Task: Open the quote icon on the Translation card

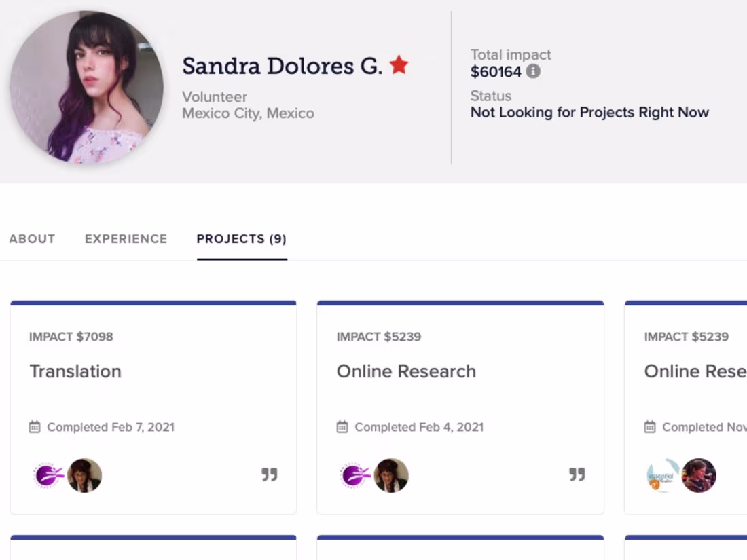Action: (270, 474)
